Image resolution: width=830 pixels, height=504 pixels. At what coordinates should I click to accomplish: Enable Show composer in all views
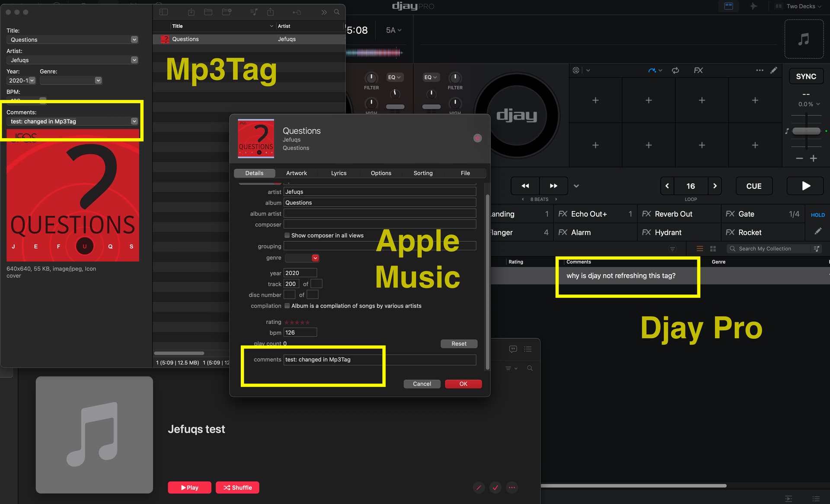pyautogui.click(x=287, y=235)
